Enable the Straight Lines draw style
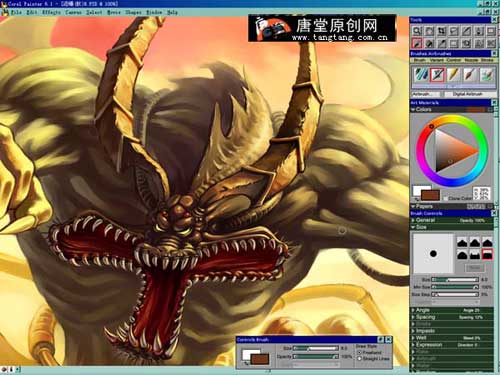 [359, 359]
